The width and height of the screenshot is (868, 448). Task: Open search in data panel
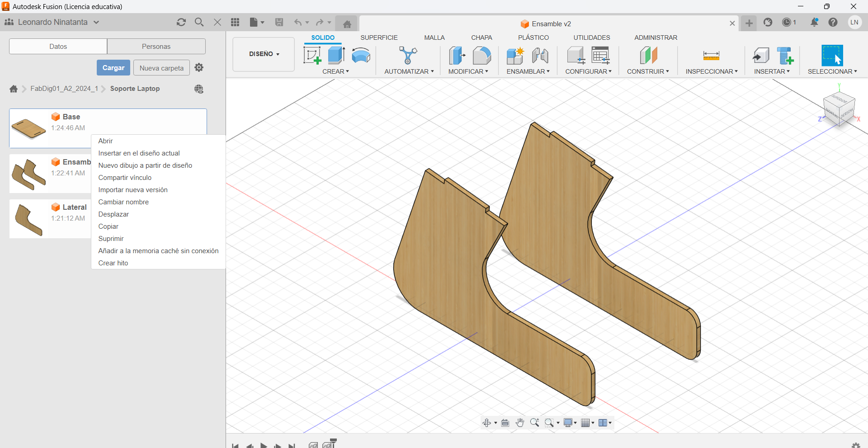tap(199, 22)
